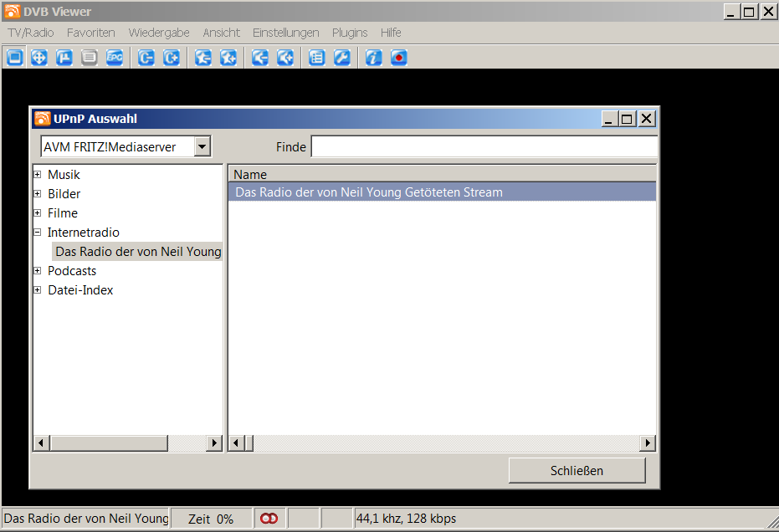Click into the Finde search field
The image size is (779, 532).
point(484,147)
